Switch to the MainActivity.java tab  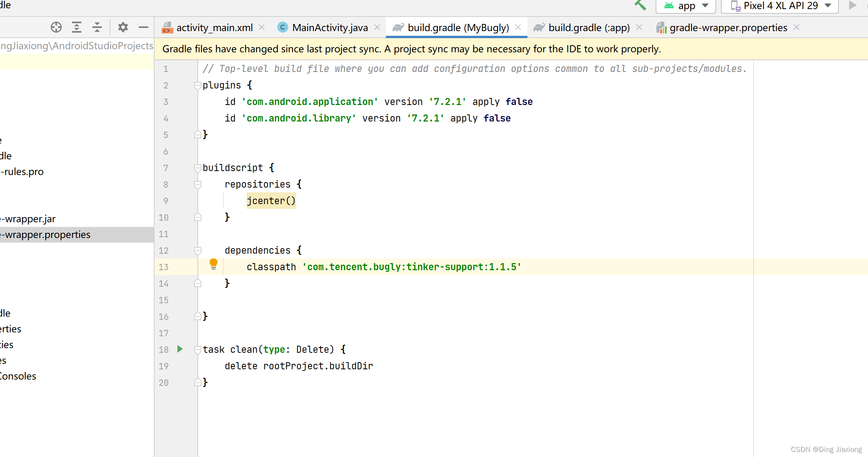[330, 28]
